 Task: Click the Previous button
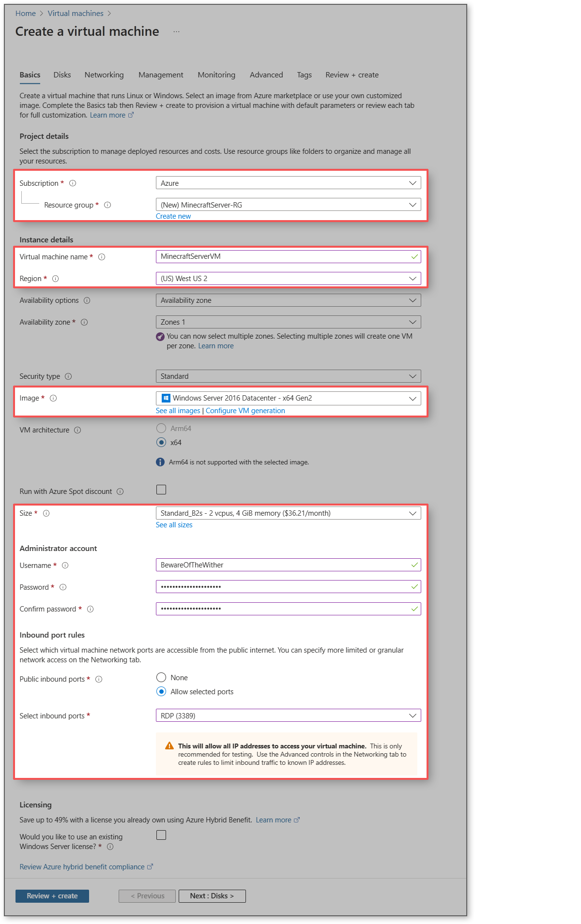[148, 896]
